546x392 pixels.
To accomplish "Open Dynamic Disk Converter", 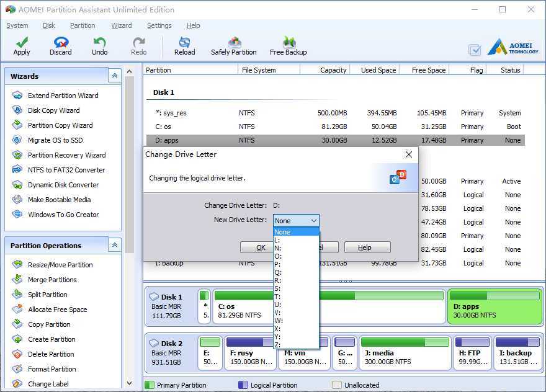I will [63, 185].
